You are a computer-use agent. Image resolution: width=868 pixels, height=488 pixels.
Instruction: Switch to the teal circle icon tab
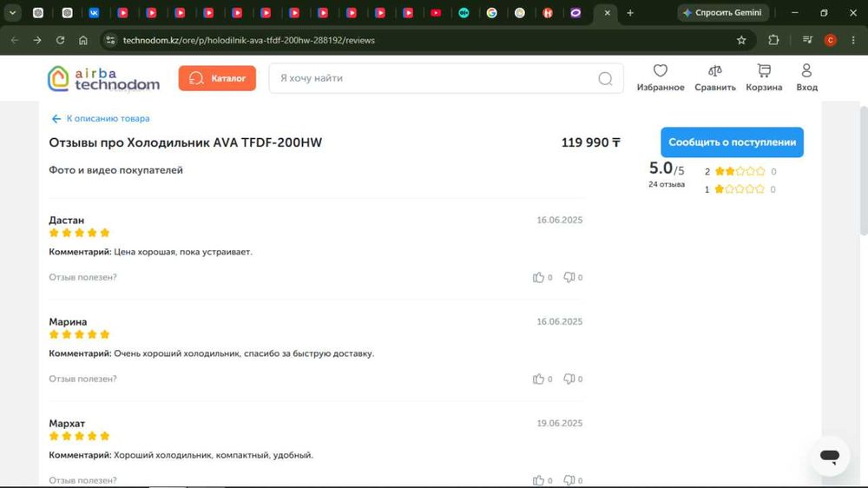[464, 13]
